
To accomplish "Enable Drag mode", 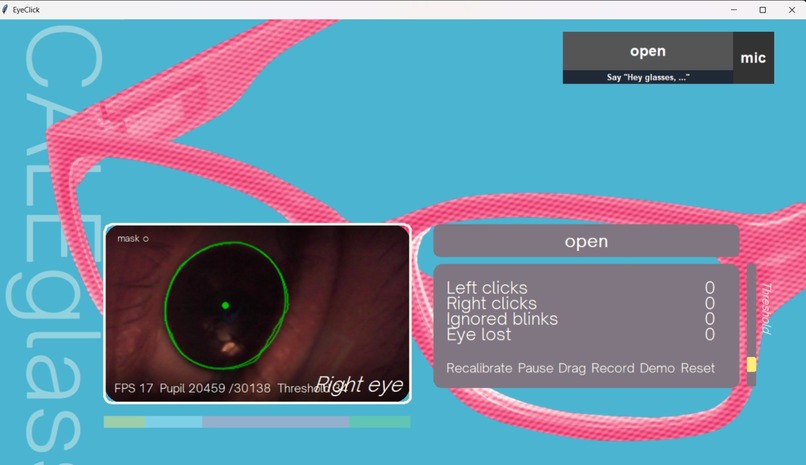I will click(x=572, y=368).
